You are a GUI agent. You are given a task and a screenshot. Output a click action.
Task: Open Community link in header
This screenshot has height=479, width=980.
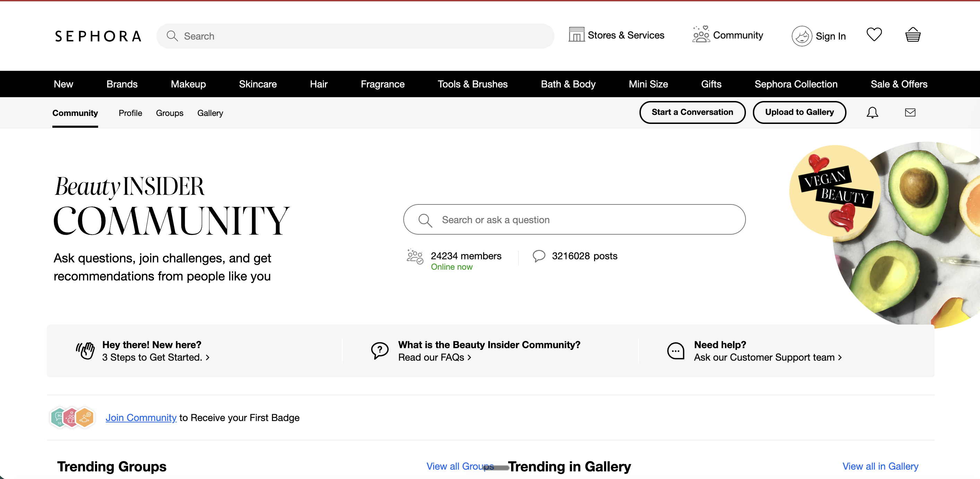tap(738, 35)
